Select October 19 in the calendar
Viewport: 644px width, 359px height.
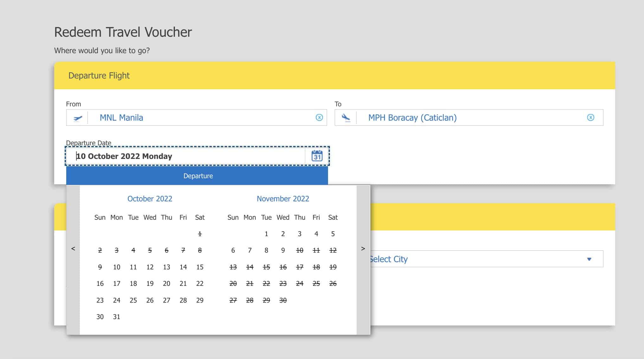pos(150,283)
